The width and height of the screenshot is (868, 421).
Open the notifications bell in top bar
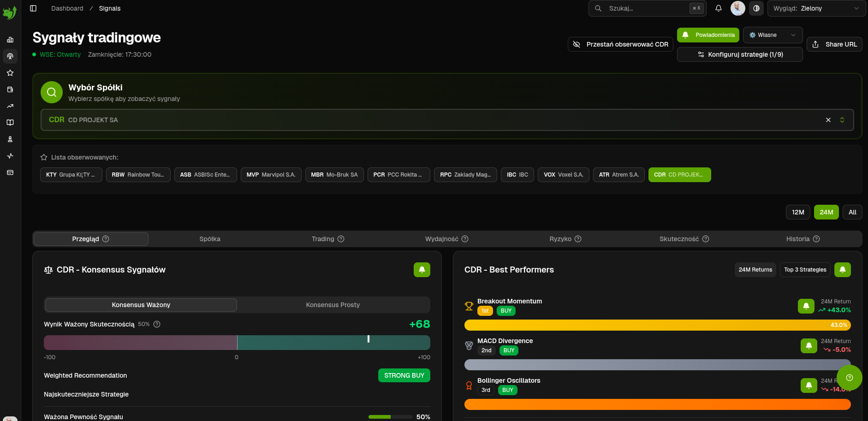click(x=719, y=8)
